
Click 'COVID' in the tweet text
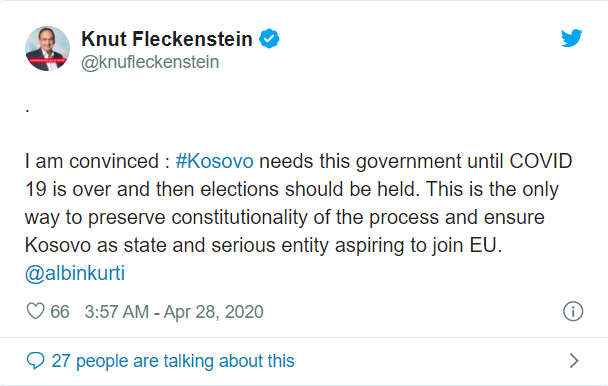click(x=540, y=161)
